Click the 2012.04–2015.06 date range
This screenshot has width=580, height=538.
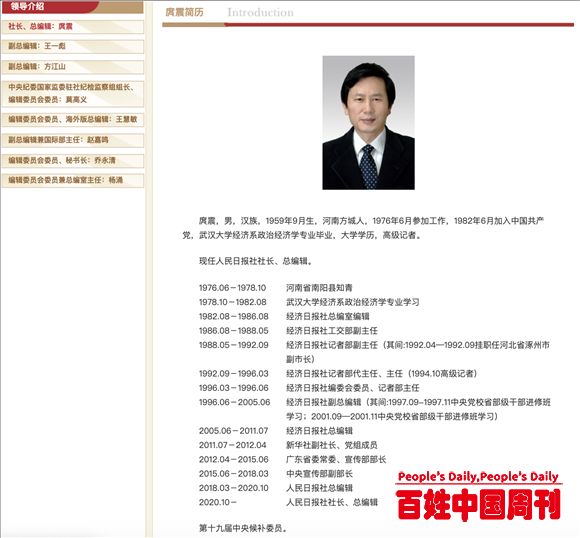234,460
